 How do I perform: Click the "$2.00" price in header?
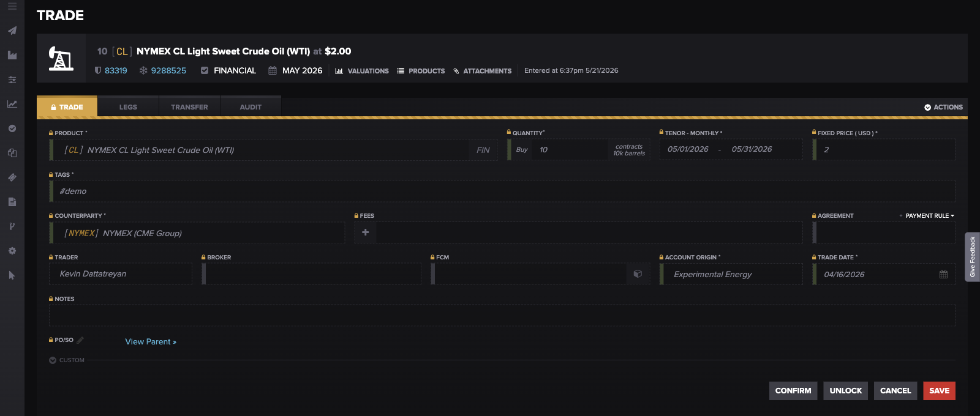coord(338,51)
